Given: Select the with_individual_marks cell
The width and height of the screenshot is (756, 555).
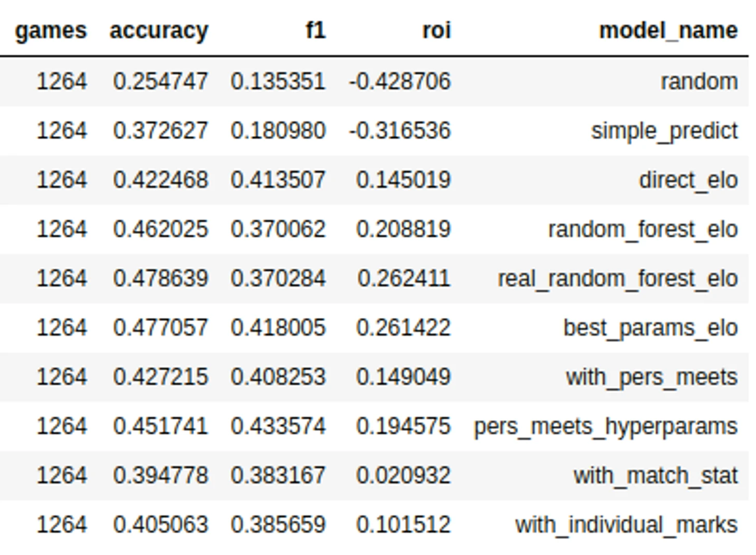Looking at the screenshot, I should pos(626,525).
